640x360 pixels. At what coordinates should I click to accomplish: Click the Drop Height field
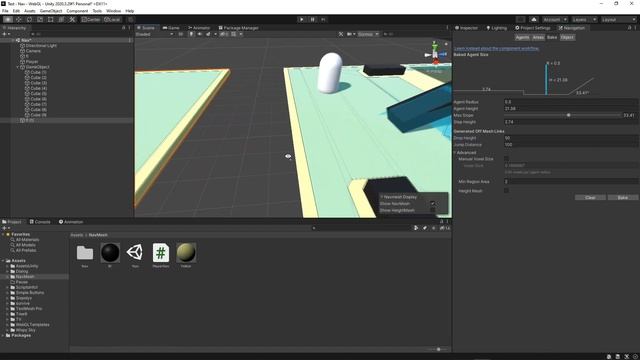[571, 138]
